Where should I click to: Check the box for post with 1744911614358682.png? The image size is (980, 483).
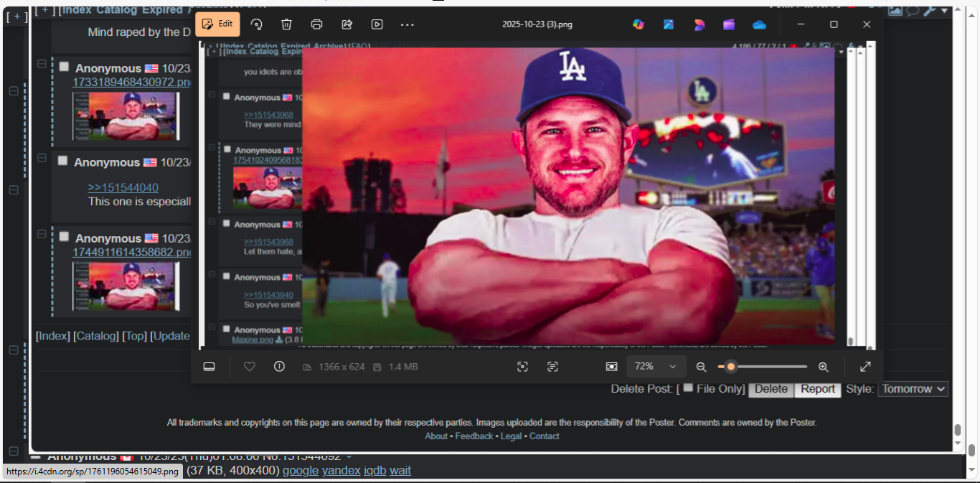(64, 237)
